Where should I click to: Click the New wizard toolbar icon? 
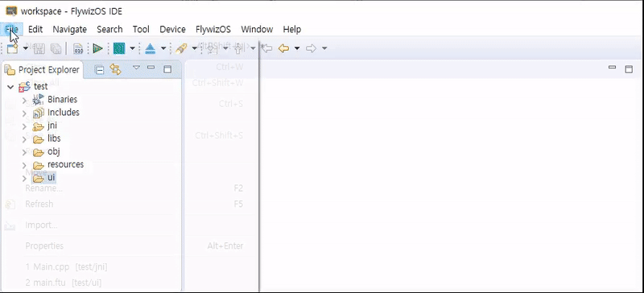click(13, 48)
